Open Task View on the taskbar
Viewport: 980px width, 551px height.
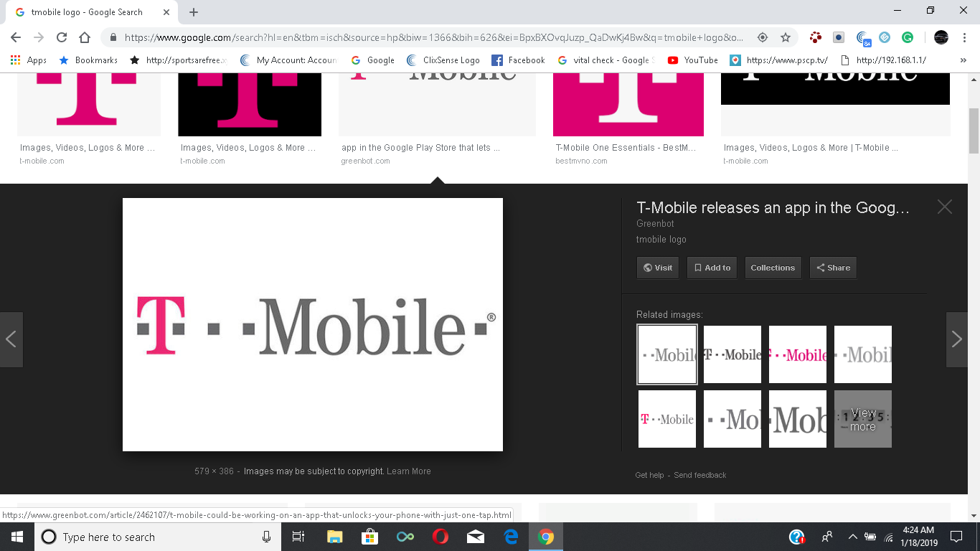point(298,537)
